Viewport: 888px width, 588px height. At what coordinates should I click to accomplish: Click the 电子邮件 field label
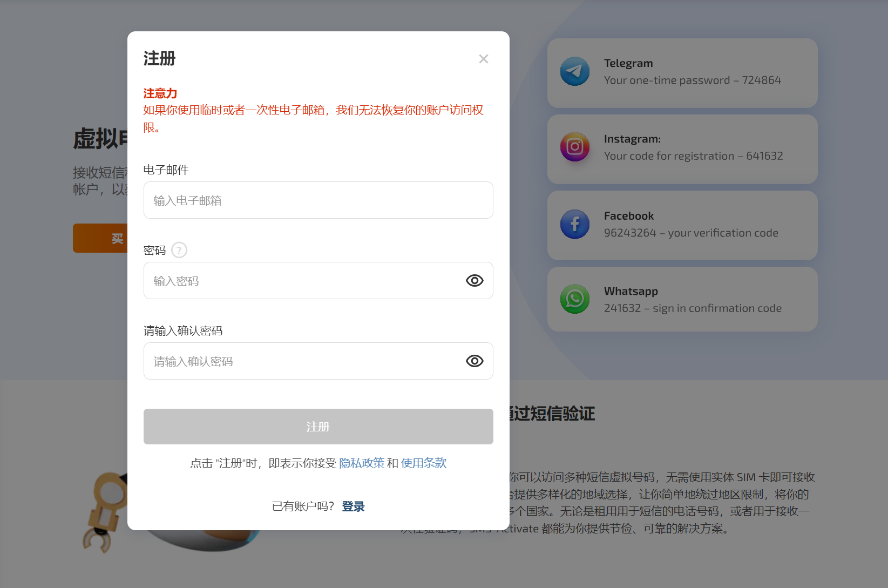tap(166, 170)
